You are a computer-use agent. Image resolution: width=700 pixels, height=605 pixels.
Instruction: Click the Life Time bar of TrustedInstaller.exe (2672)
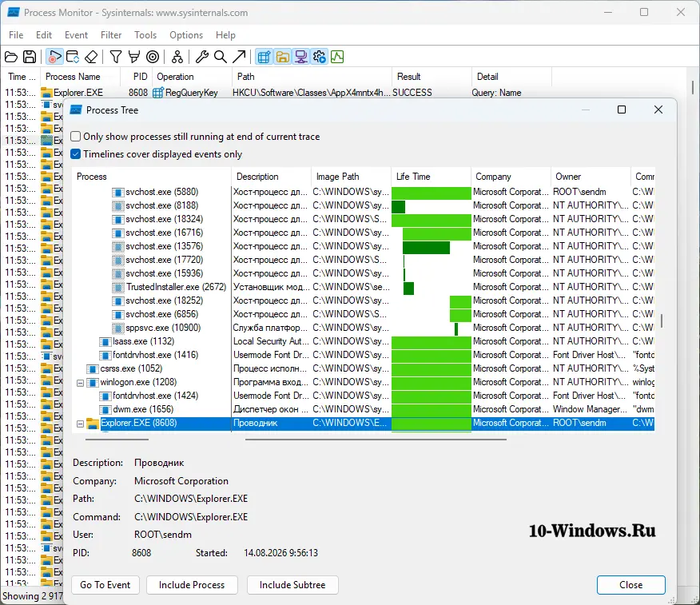[x=408, y=288]
